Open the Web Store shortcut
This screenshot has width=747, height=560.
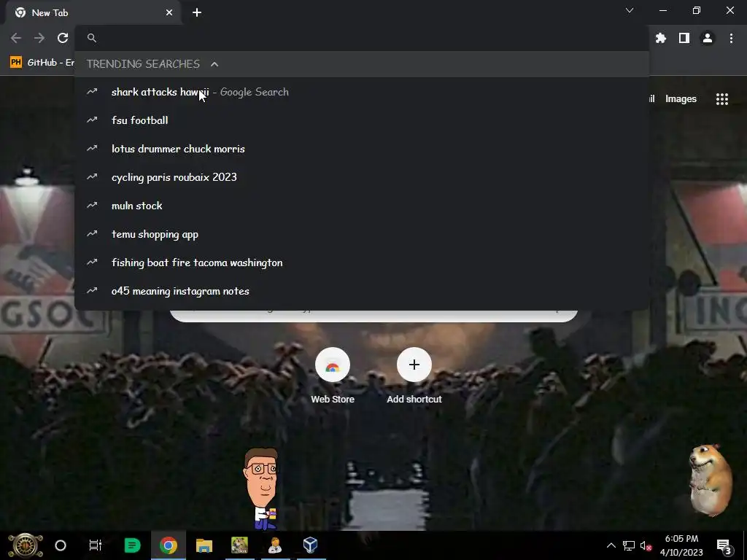coord(333,376)
